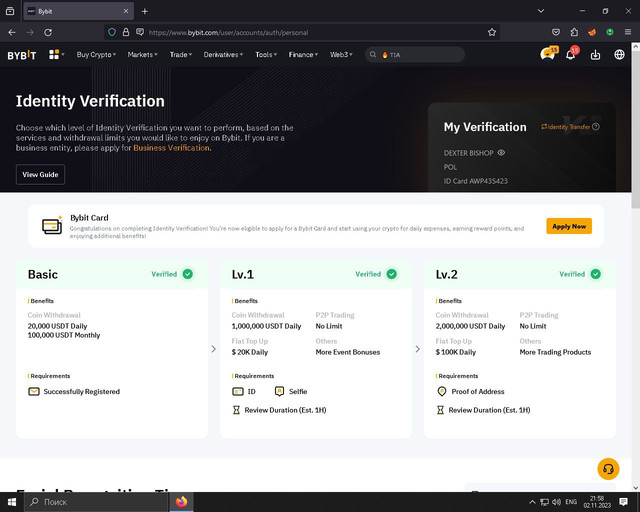Click the Identity Transfer link
This screenshot has height=512, width=640.
point(566,127)
